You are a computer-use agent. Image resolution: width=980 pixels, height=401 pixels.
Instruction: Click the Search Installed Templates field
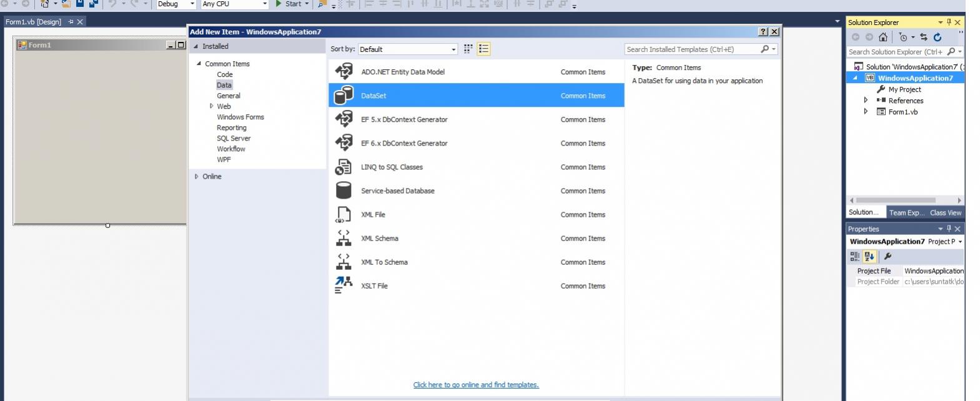(691, 49)
